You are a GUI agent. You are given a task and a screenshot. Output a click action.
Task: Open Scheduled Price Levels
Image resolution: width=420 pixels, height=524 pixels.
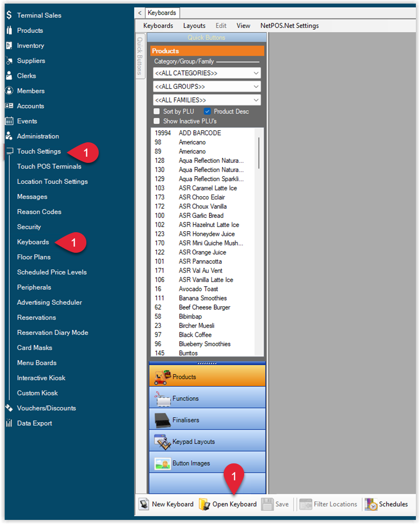[x=52, y=272]
